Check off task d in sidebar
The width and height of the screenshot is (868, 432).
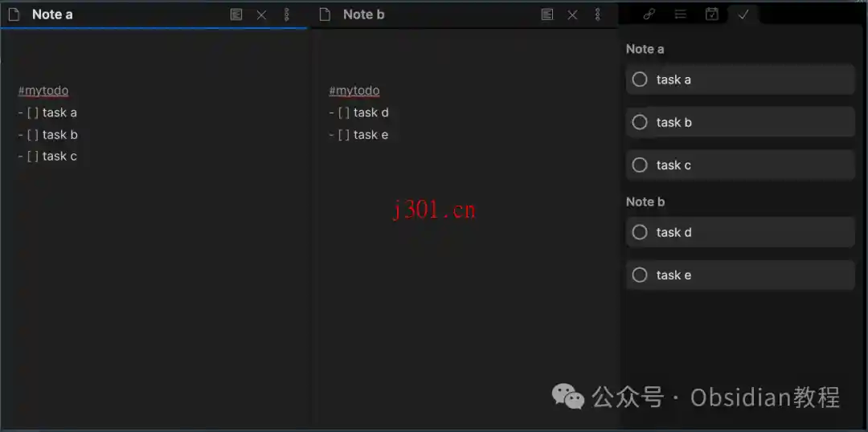pyautogui.click(x=640, y=232)
